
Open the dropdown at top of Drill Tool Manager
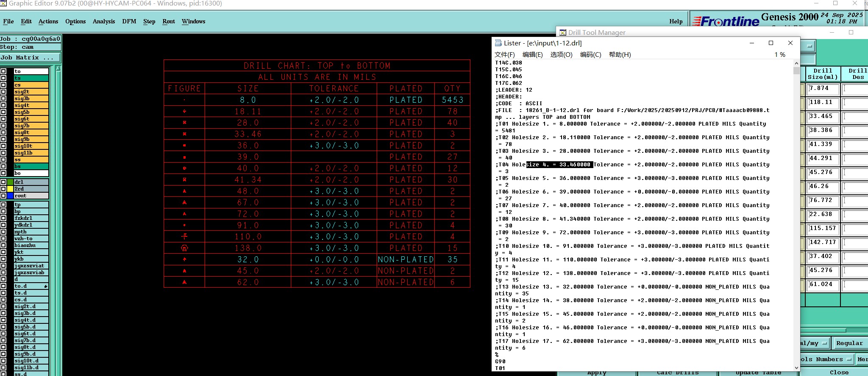(809, 46)
